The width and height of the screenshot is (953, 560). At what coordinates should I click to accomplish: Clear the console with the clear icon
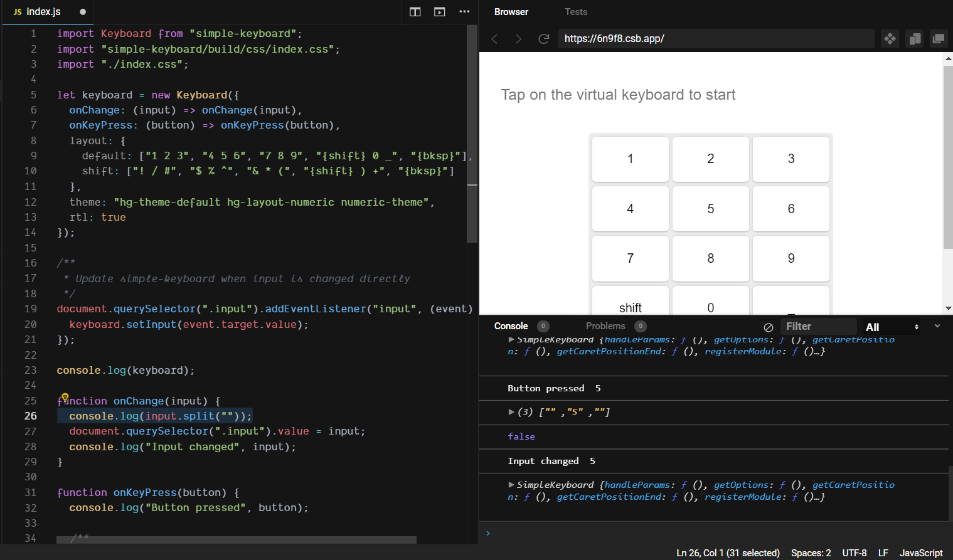[x=768, y=326]
